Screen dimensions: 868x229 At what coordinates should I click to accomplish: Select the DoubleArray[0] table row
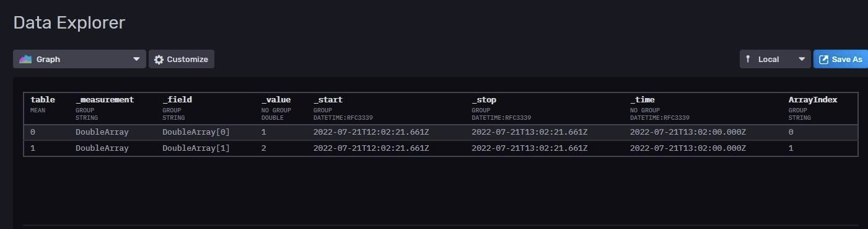pos(441,132)
